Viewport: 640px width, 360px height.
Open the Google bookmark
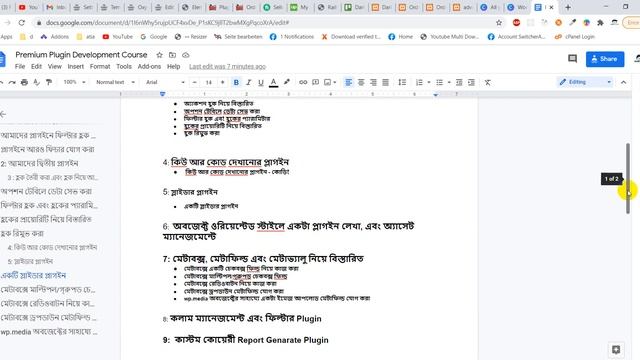coord(154,37)
